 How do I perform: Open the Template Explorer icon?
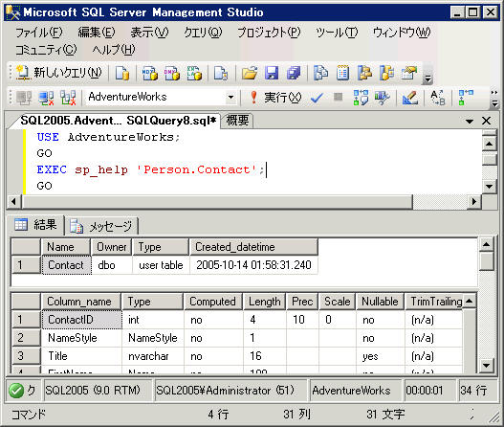pos(386,73)
